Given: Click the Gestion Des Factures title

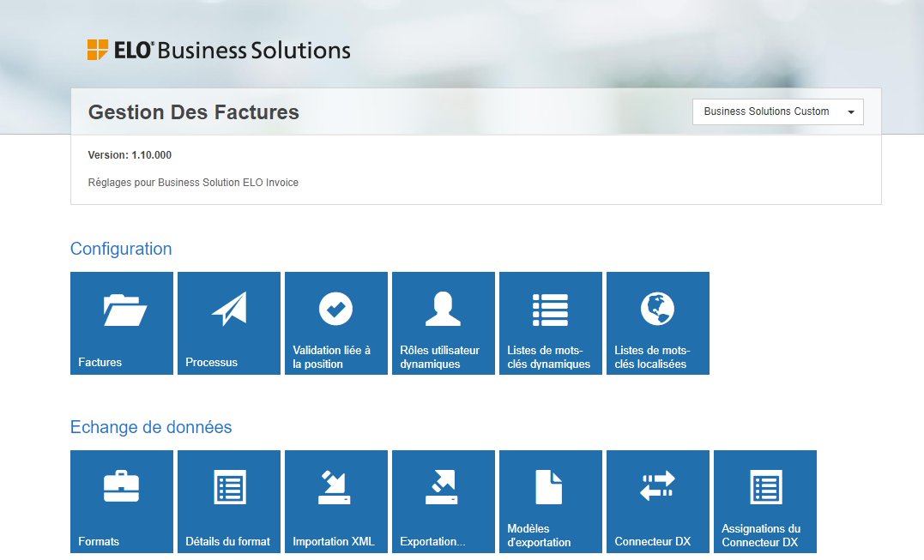Looking at the screenshot, I should pos(193,111).
